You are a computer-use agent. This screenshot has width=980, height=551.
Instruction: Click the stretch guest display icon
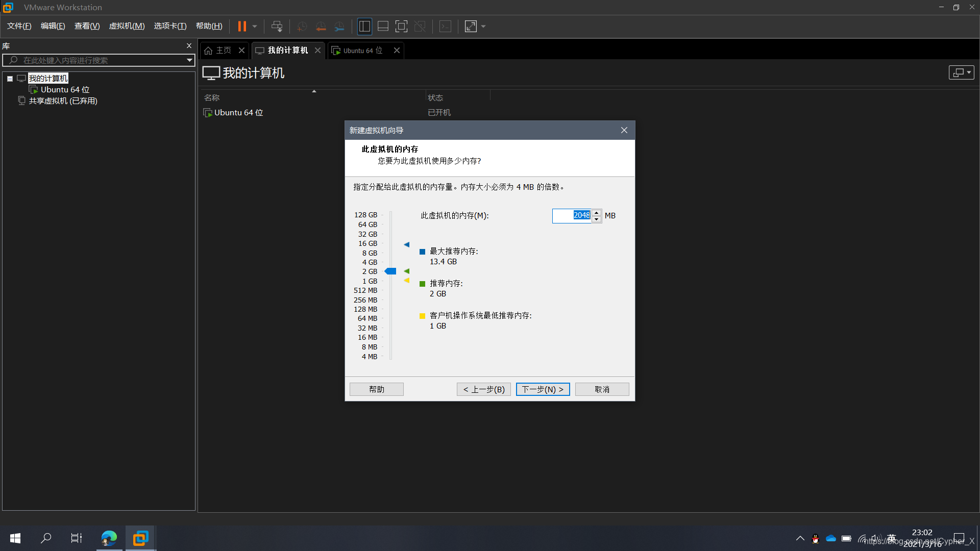471,26
